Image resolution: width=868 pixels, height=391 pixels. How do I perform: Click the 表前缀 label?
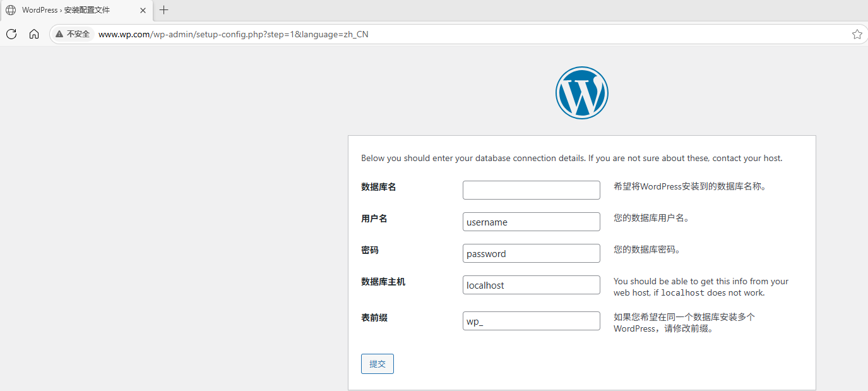tap(374, 318)
